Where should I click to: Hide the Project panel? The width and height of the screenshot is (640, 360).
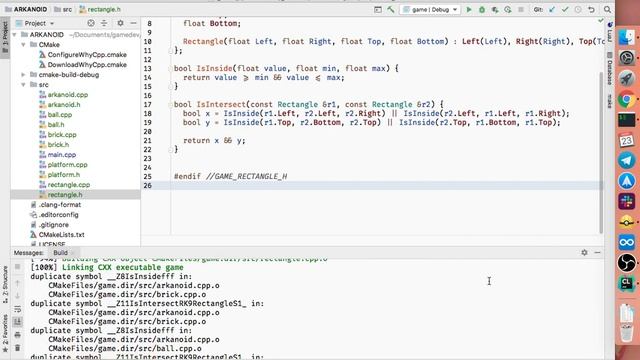click(x=133, y=23)
